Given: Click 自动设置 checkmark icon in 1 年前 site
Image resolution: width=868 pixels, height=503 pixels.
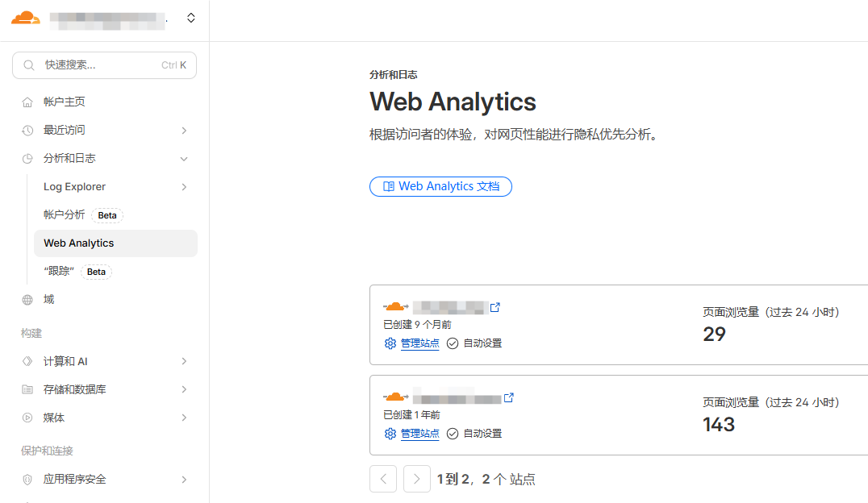Looking at the screenshot, I should (453, 434).
